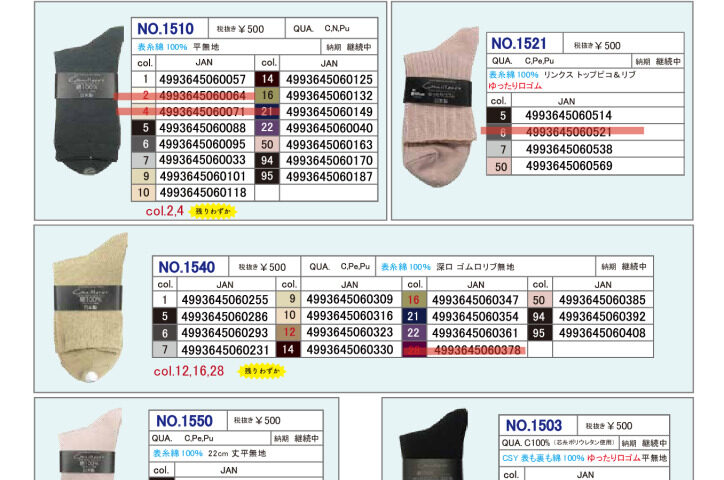The width and height of the screenshot is (724, 480).
Task: Click swatch 16 in the NO.1540 table
Action: 413,300
